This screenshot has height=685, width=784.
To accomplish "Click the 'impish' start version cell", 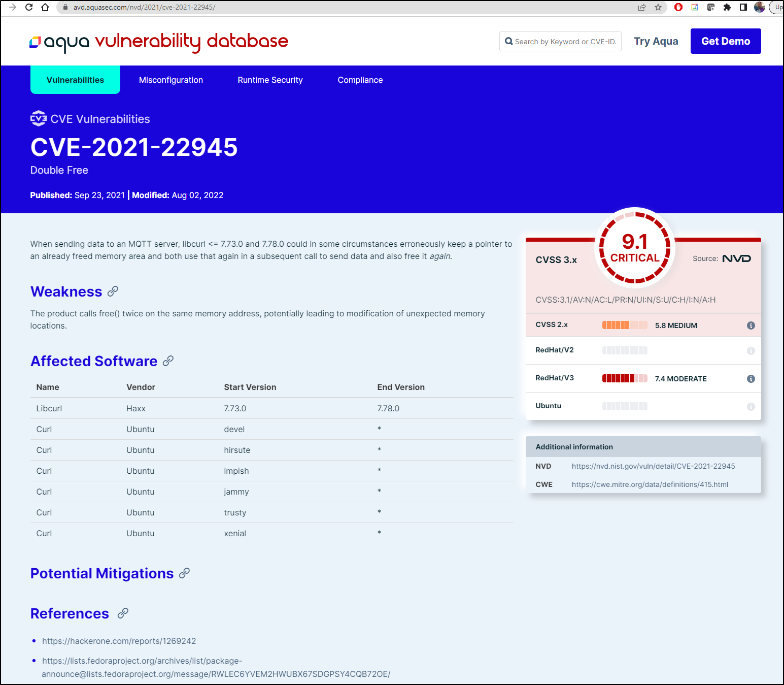I will [x=236, y=471].
